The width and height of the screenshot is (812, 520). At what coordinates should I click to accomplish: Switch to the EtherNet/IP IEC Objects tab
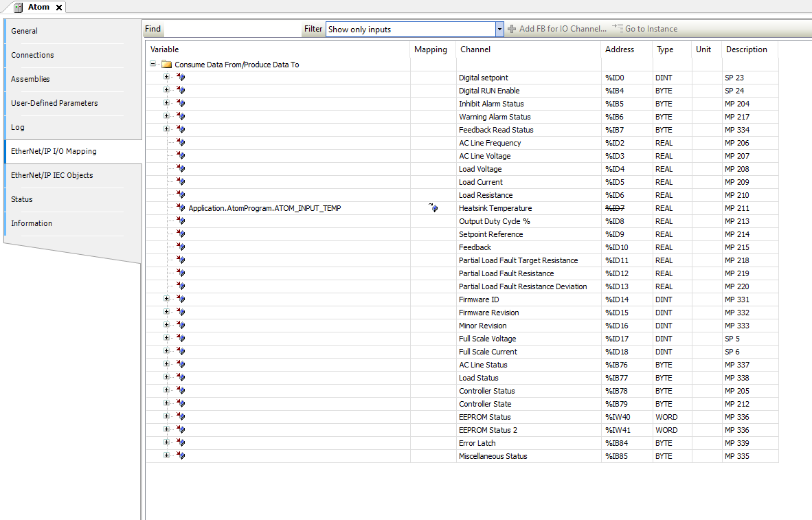point(52,175)
